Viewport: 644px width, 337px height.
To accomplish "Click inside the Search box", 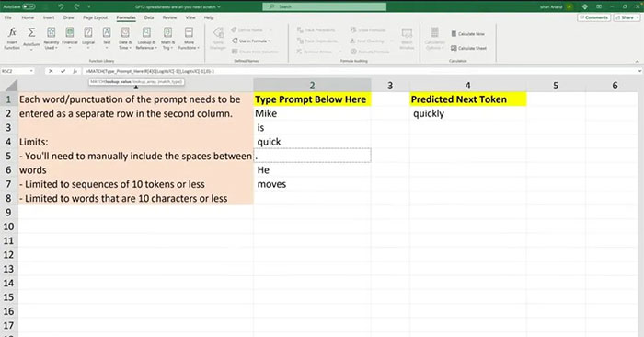I will tap(325, 6).
